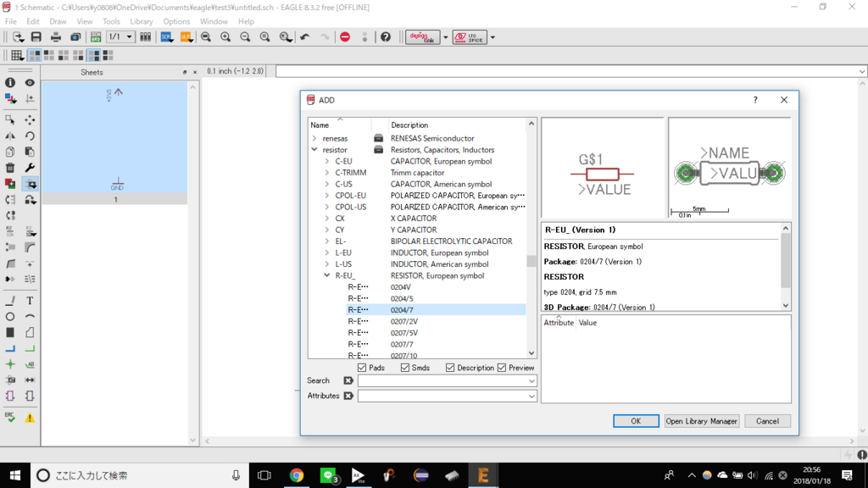The width and height of the screenshot is (868, 488).
Task: Run the ULP icon
Action: tap(186, 37)
